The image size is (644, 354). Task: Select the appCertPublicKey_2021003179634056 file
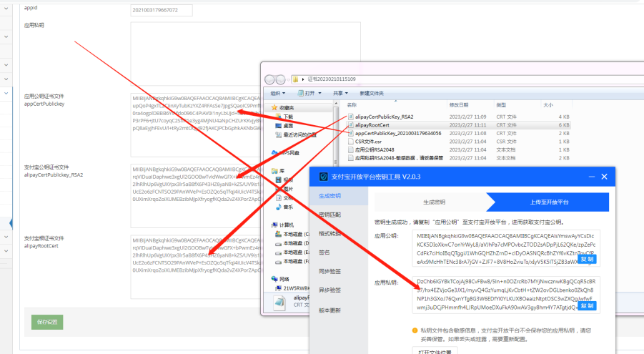pyautogui.click(x=397, y=133)
